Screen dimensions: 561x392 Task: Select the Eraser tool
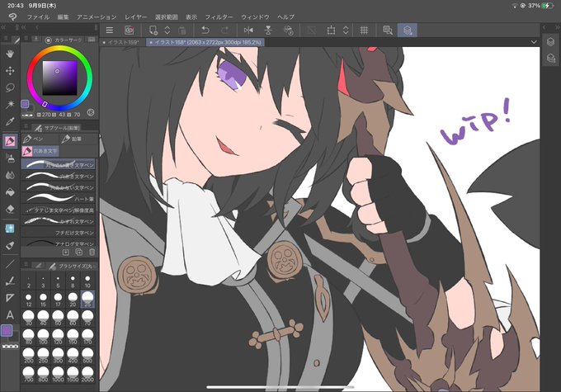click(x=10, y=209)
